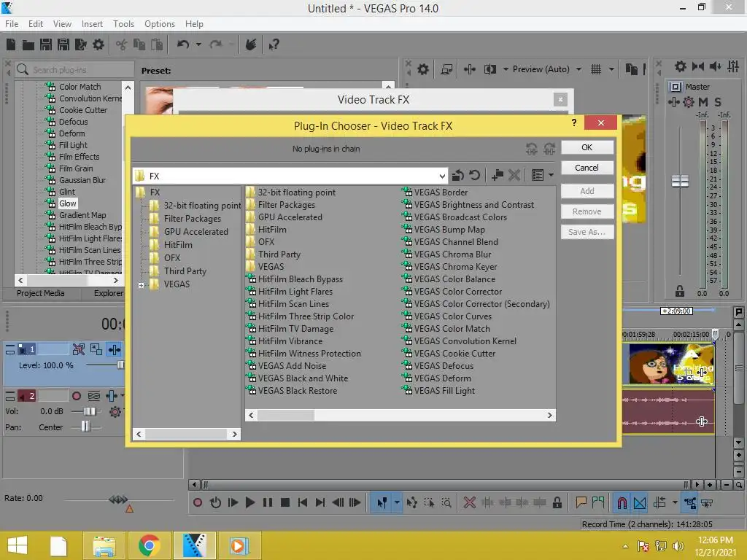
Task: Open Edit menu
Action: point(35,24)
